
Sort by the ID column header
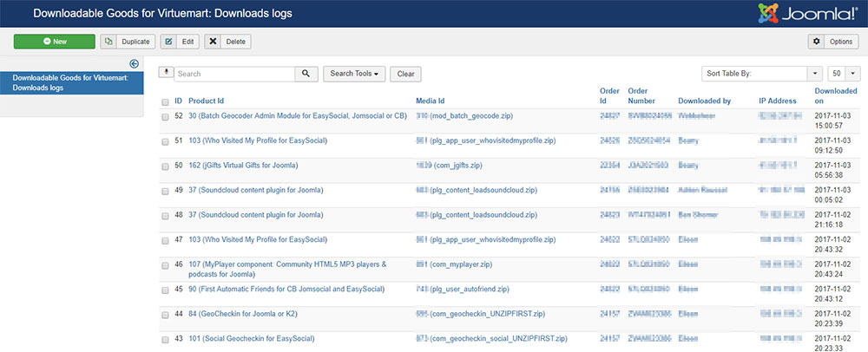(178, 101)
